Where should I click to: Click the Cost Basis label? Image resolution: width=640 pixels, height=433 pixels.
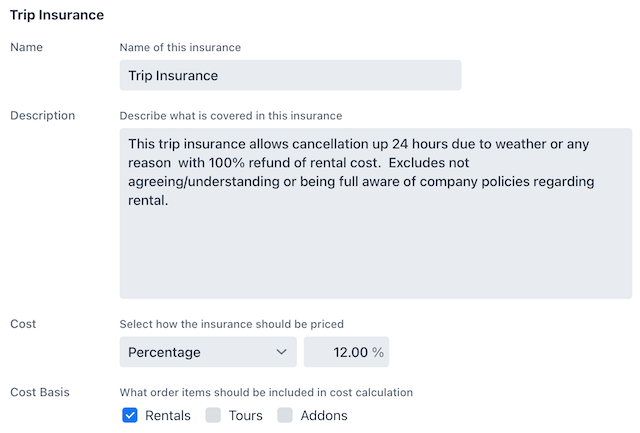(x=40, y=392)
